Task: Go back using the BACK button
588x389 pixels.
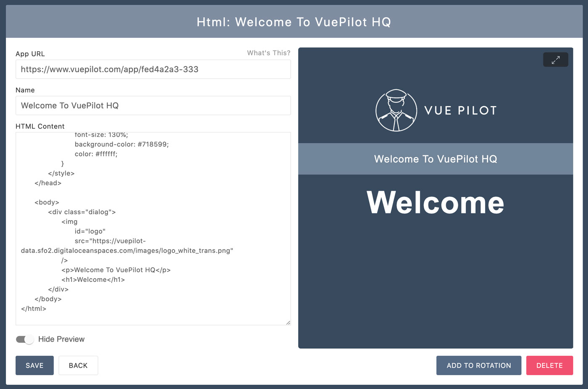Action: click(78, 365)
